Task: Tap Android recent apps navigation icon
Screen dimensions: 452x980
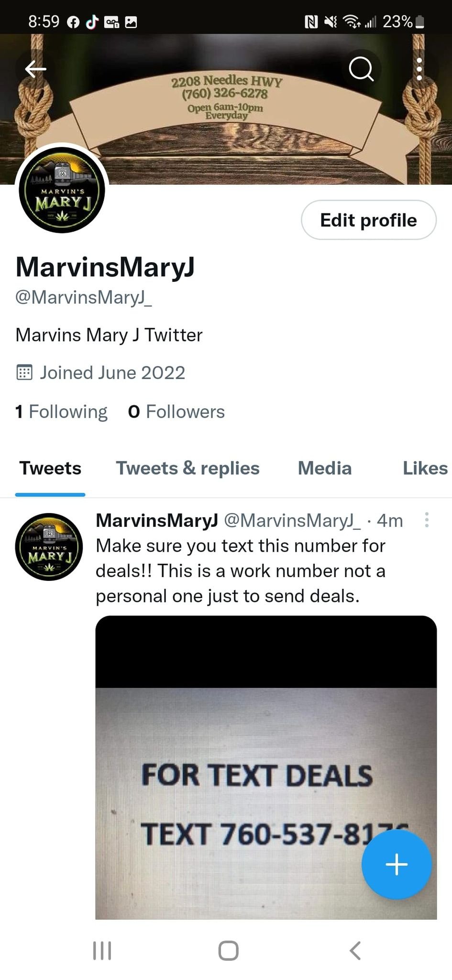Action: click(x=102, y=950)
